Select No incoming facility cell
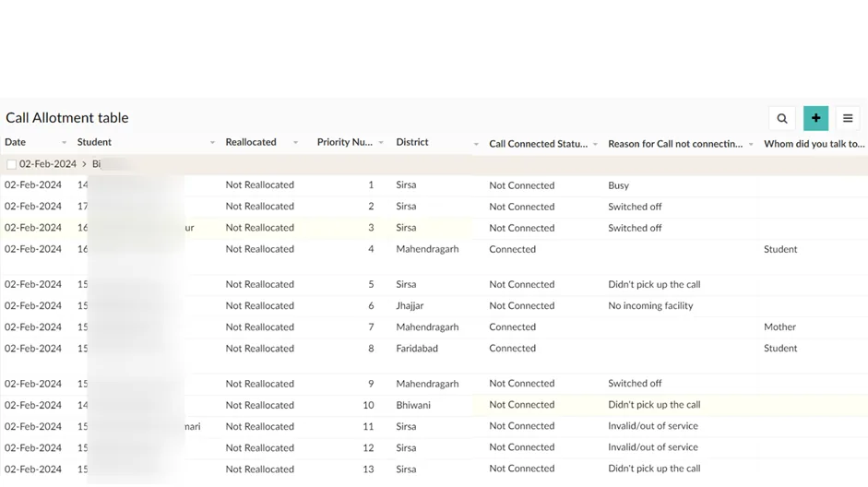Image resolution: width=868 pixels, height=487 pixels. pos(650,305)
